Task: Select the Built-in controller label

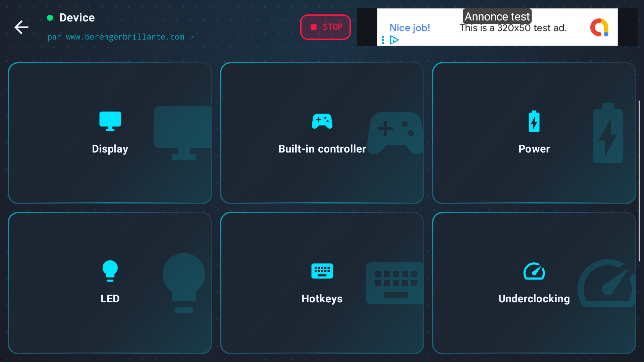Action: 322,149
